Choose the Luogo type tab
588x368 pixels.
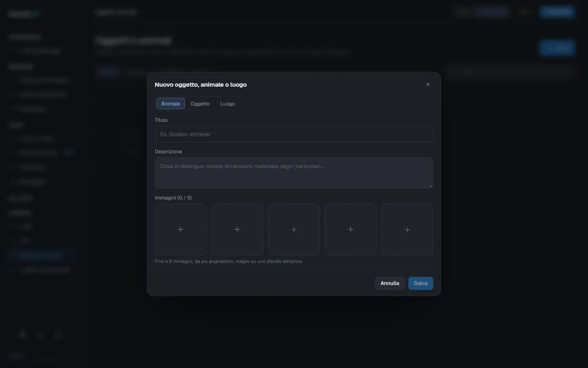tap(227, 104)
